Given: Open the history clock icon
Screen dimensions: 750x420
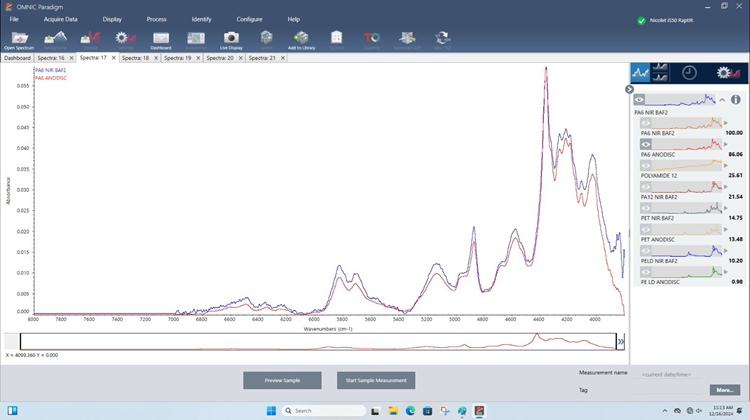Looking at the screenshot, I should (689, 73).
